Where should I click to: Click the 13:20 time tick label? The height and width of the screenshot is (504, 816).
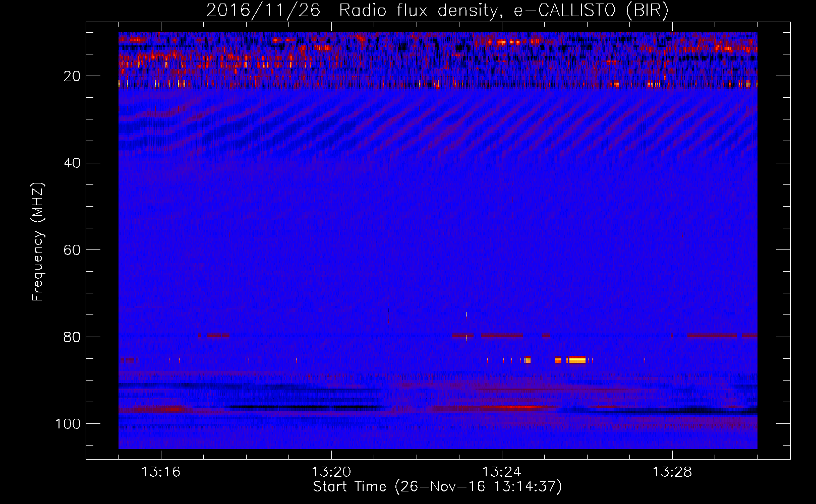(x=331, y=472)
